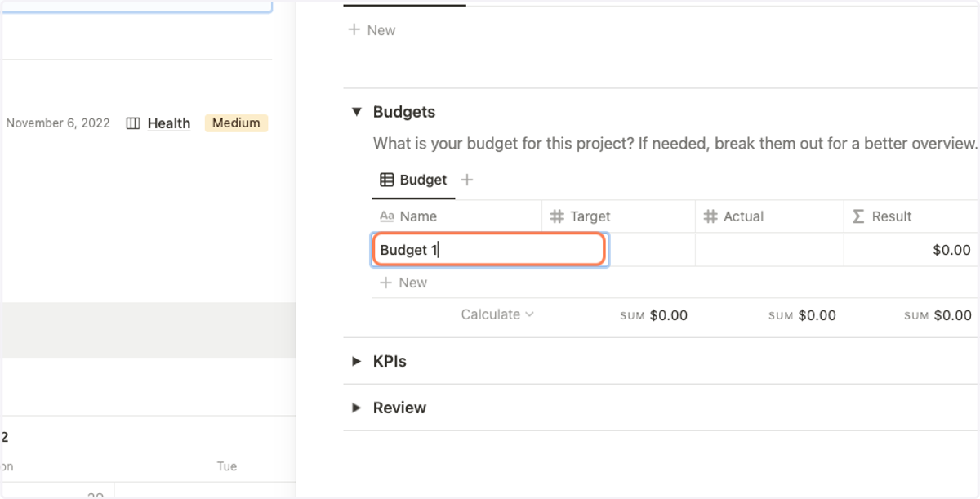Expand the KPIs section
Image resolution: width=980 pixels, height=499 pixels.
point(356,361)
